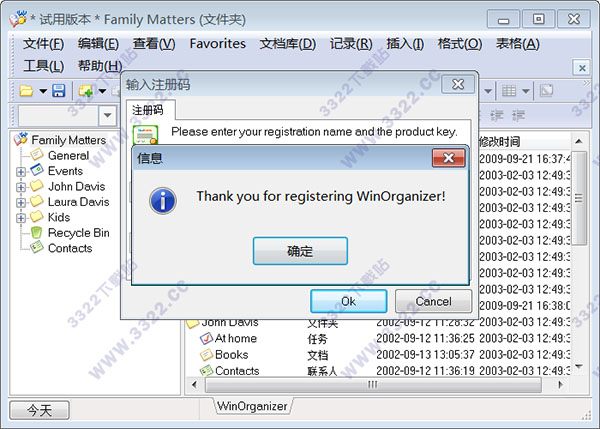Expand the John Davis tree node
This screenshot has width=600, height=429.
point(21,187)
